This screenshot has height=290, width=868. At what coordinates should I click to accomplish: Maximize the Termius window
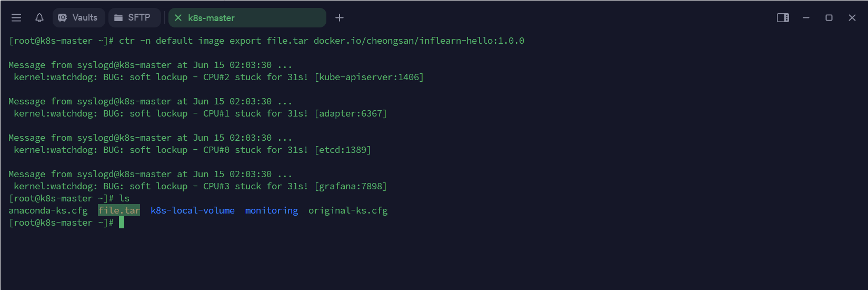coord(829,18)
